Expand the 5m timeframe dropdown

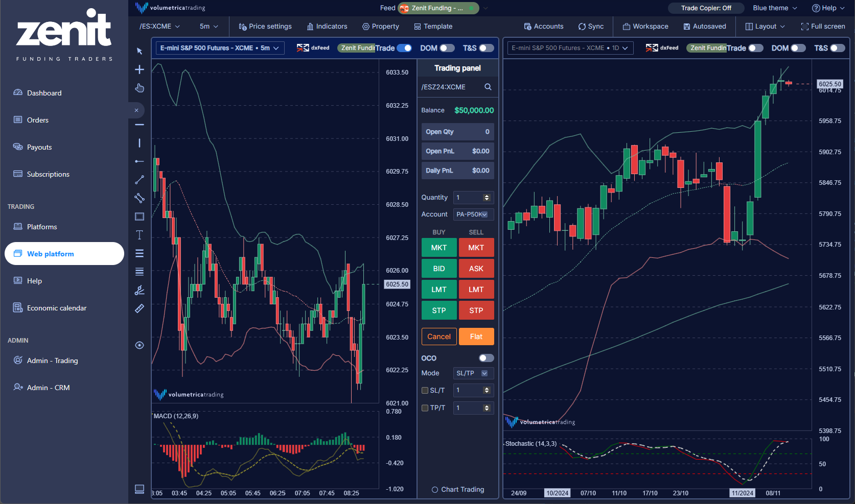point(209,27)
